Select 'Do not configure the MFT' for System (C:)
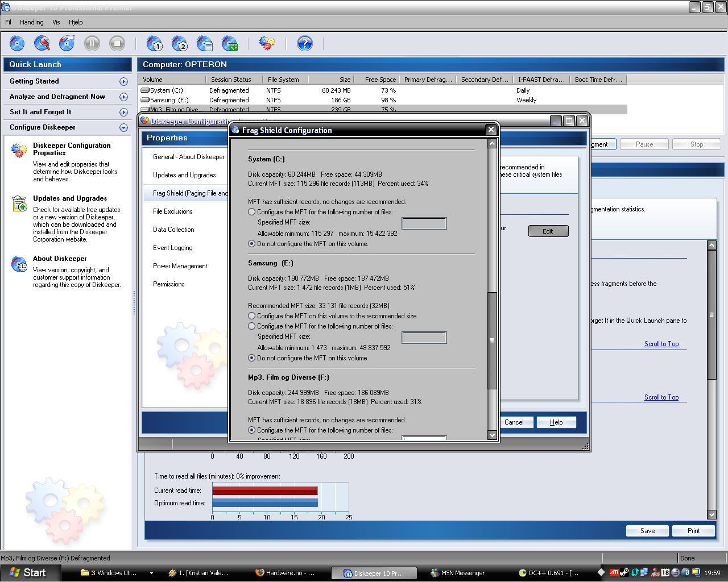Viewport: 728px width, 582px height. [252, 244]
